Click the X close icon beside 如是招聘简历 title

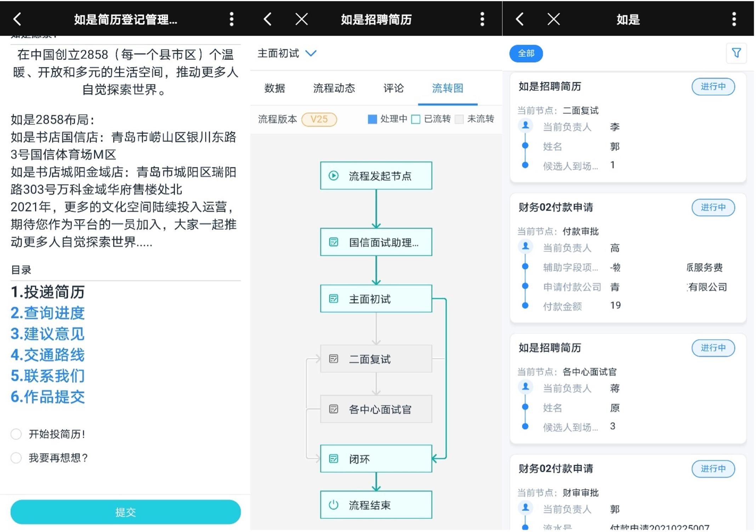tap(302, 19)
